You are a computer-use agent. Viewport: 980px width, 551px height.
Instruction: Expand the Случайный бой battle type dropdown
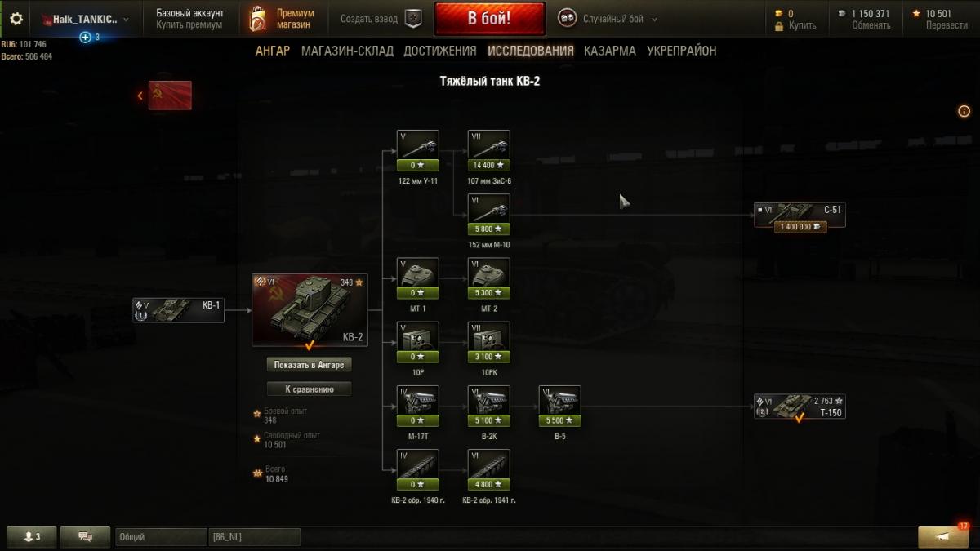(608, 19)
